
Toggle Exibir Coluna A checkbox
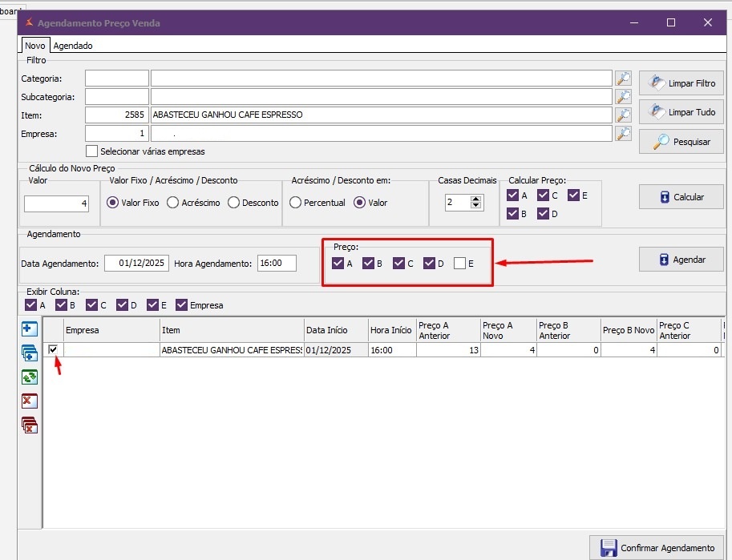(30, 304)
